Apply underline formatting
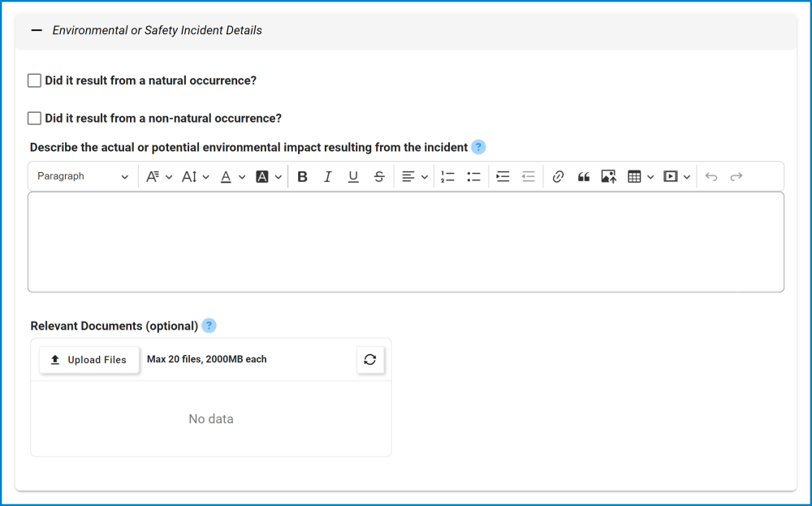812x506 pixels. tap(353, 176)
